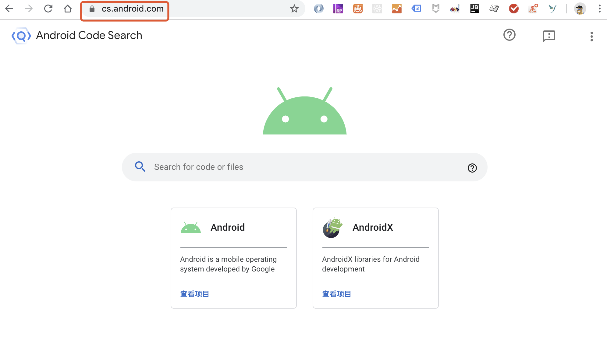Image resolution: width=607 pixels, height=364 pixels.
Task: Go back with the browser back arrow
Action: 9,9
